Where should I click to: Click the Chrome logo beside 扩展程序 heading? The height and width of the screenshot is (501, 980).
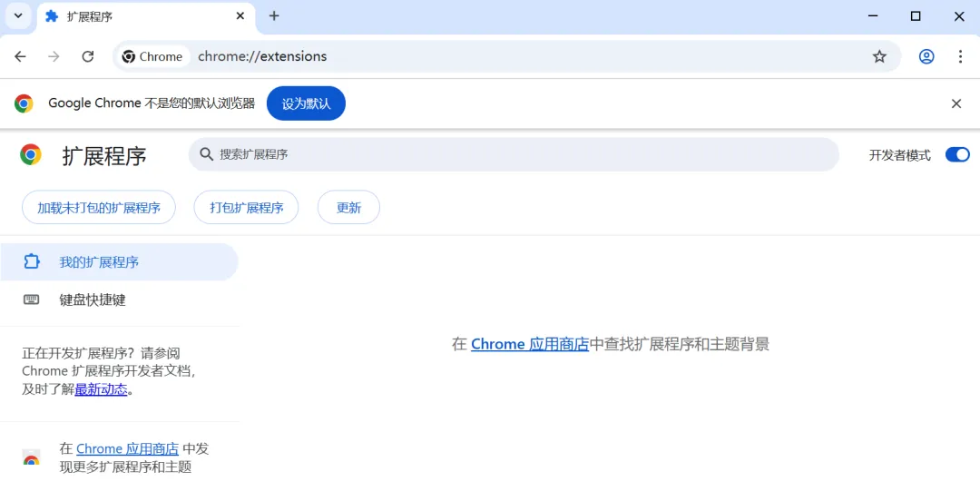[x=31, y=154]
